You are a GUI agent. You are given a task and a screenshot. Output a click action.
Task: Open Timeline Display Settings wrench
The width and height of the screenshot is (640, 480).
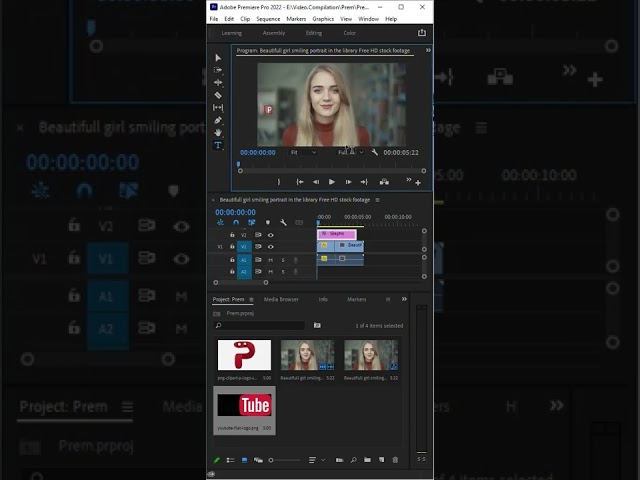pyautogui.click(x=283, y=222)
